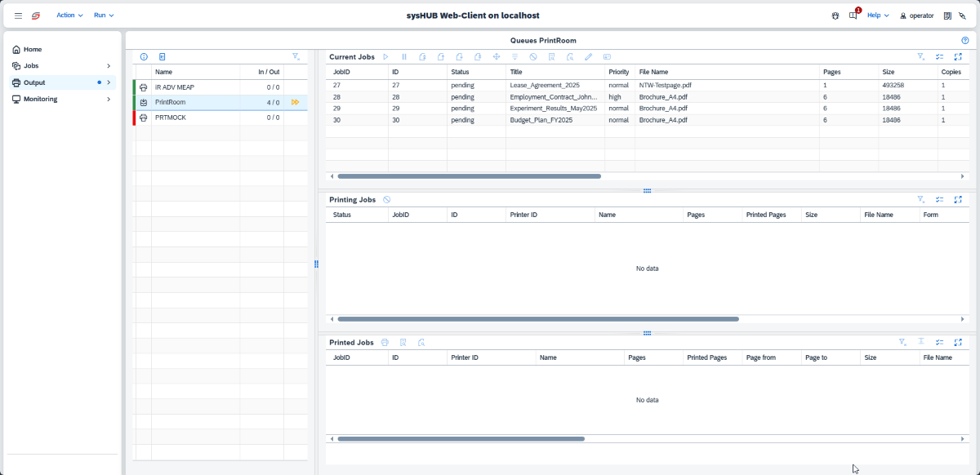Click the hamburger menu icon
The width and height of the screenshot is (980, 475).
18,16
